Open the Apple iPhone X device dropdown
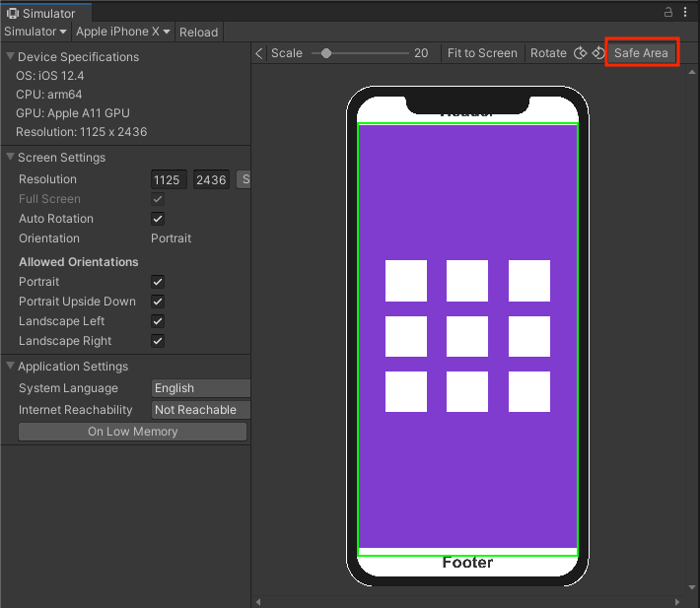The height and width of the screenshot is (608, 700). coord(123,32)
